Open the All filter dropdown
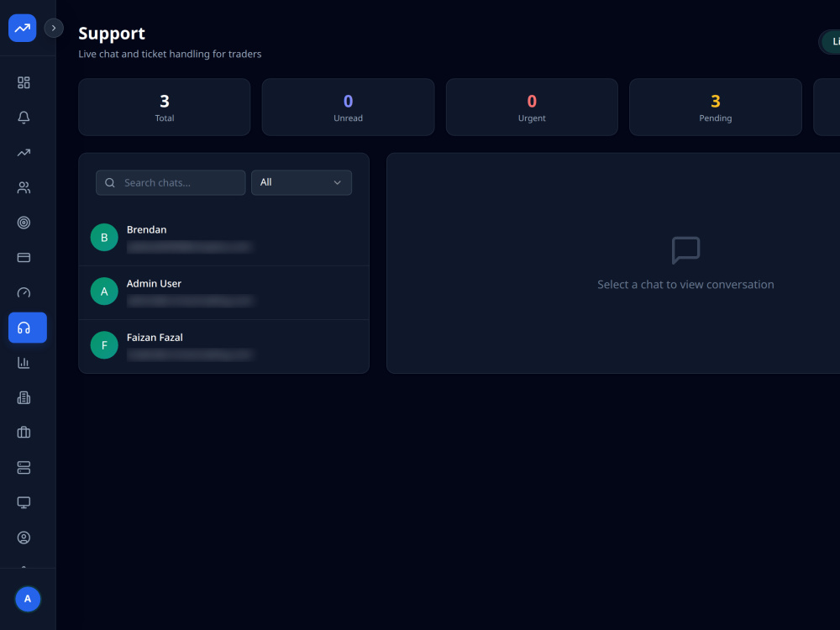The image size is (840, 630). pos(302,182)
